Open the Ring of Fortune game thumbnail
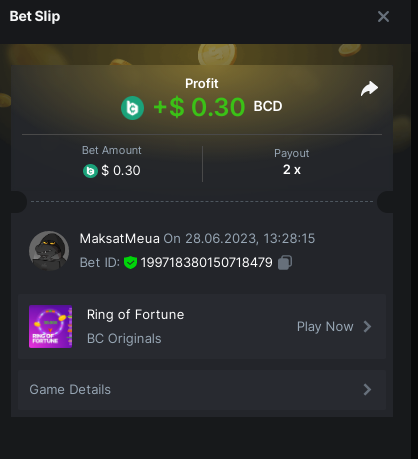Viewport: 418px width, 459px height. pos(50,326)
